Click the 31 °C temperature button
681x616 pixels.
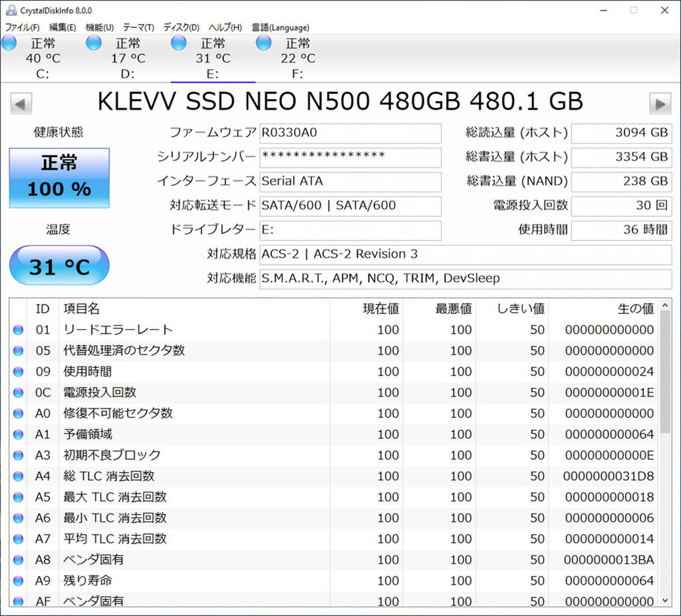click(x=59, y=265)
